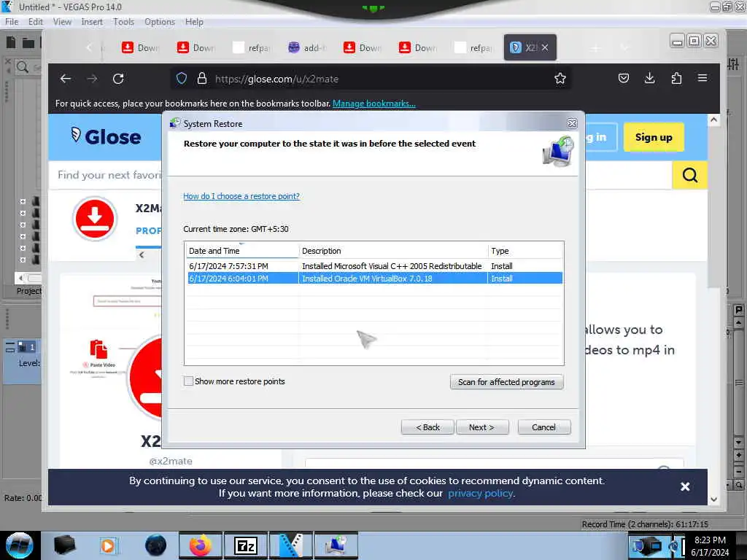Open Windows Start menu orb
This screenshot has height=560, width=747.
tap(20, 545)
